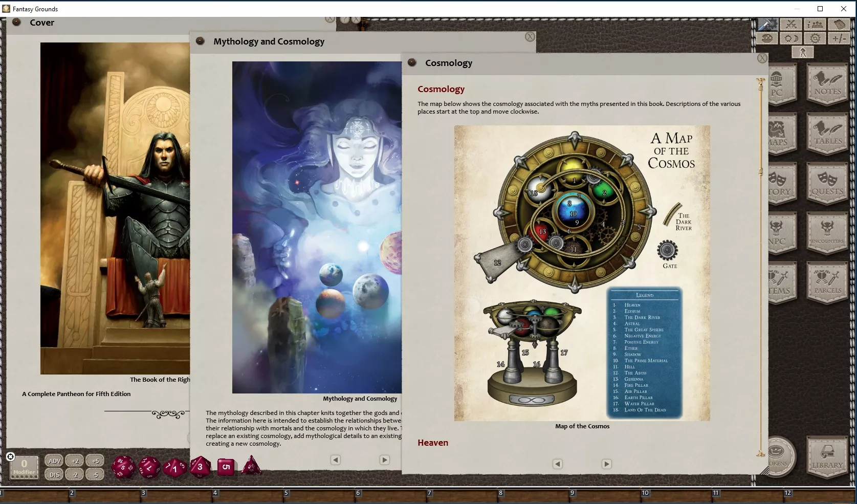Click the Mythology and Cosmology window link icon
The height and width of the screenshot is (504, 857).
point(200,41)
